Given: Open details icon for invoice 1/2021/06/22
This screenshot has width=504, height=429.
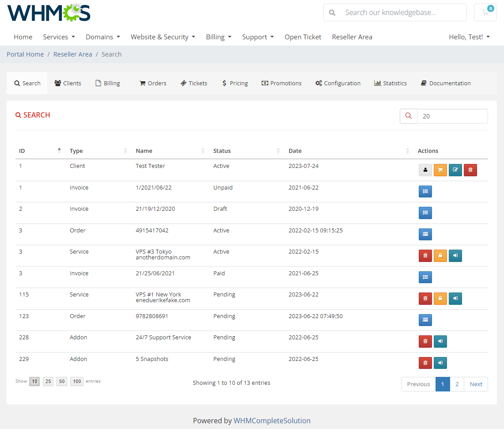Looking at the screenshot, I should pos(425,191).
